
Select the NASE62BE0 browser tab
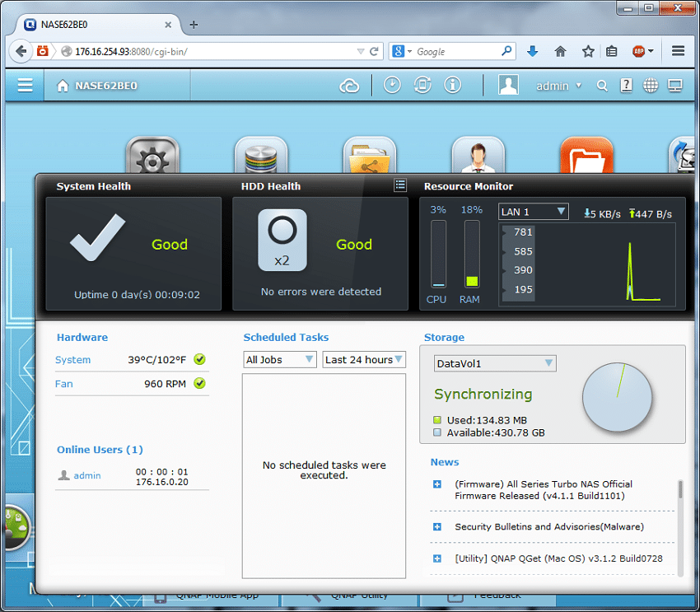pyautogui.click(x=96, y=25)
